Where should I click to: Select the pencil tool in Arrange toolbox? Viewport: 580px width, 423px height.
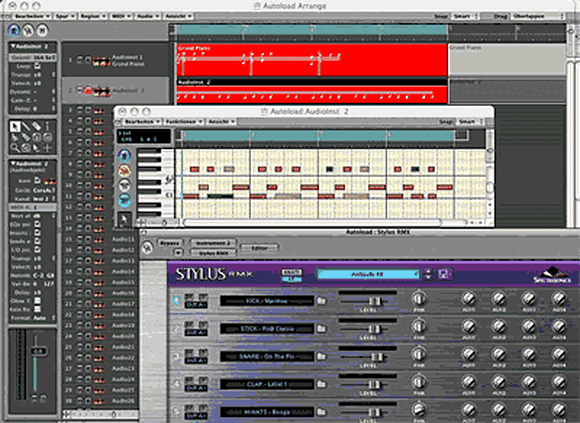[26, 127]
